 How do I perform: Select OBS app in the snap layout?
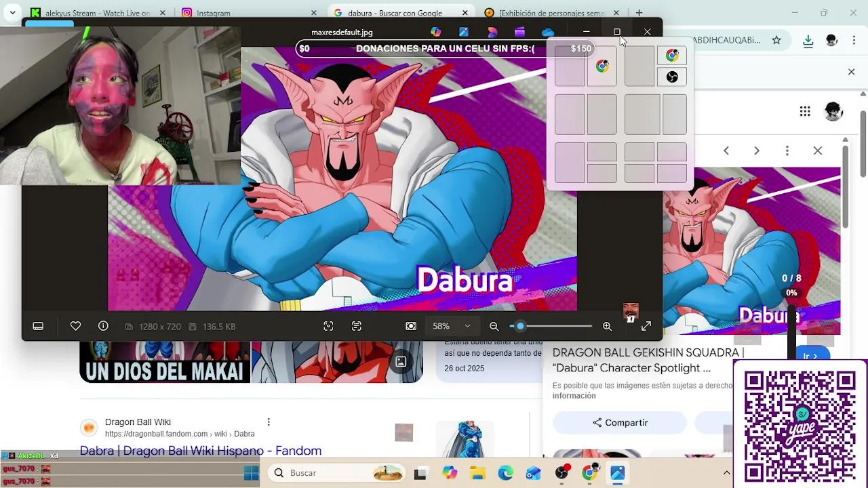tap(672, 77)
